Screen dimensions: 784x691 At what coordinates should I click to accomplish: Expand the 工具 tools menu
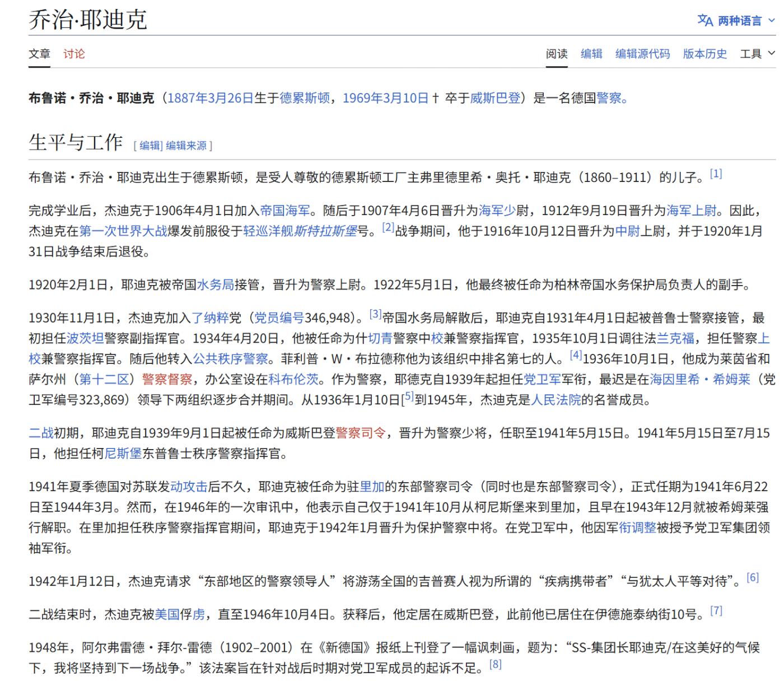757,54
